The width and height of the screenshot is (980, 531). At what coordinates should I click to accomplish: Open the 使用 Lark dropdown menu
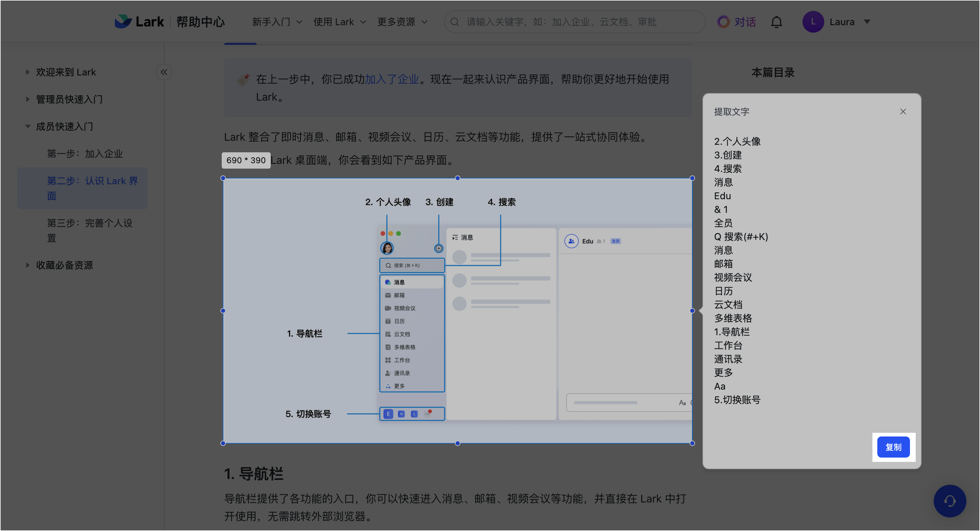coord(339,22)
